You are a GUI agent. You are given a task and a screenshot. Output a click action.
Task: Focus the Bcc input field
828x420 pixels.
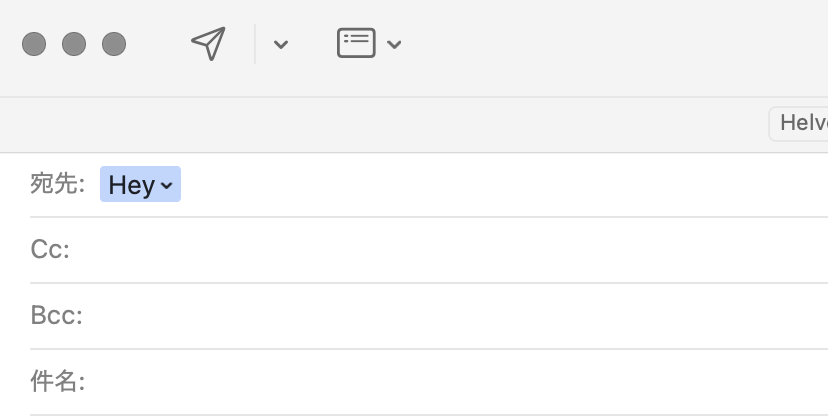coord(450,316)
